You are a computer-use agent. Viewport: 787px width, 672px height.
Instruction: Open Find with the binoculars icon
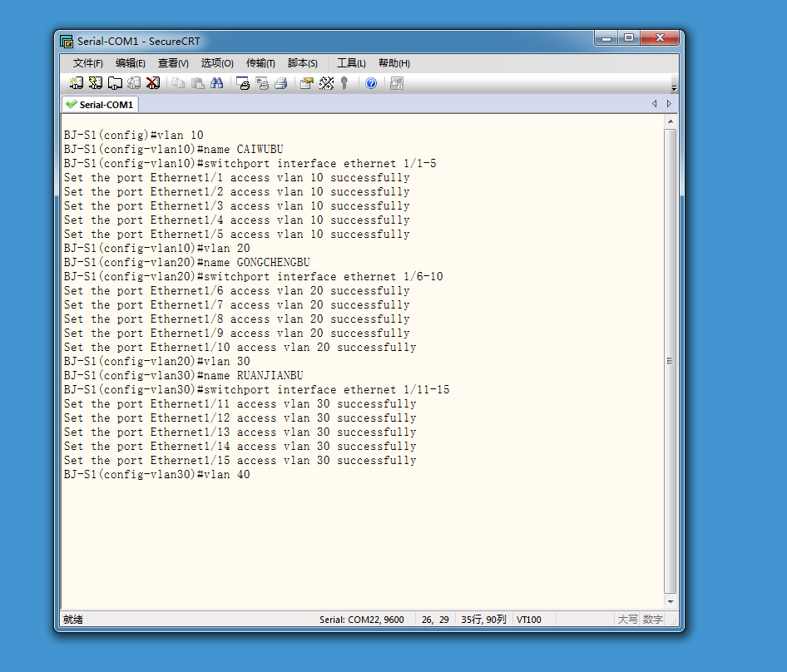click(x=217, y=83)
